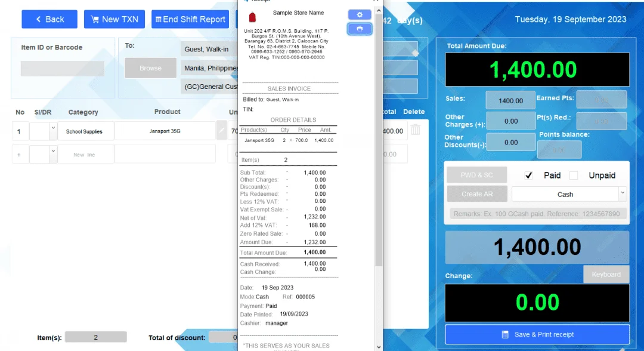The width and height of the screenshot is (644, 351).
Task: Click the Change 0.00 display
Action: (537, 303)
